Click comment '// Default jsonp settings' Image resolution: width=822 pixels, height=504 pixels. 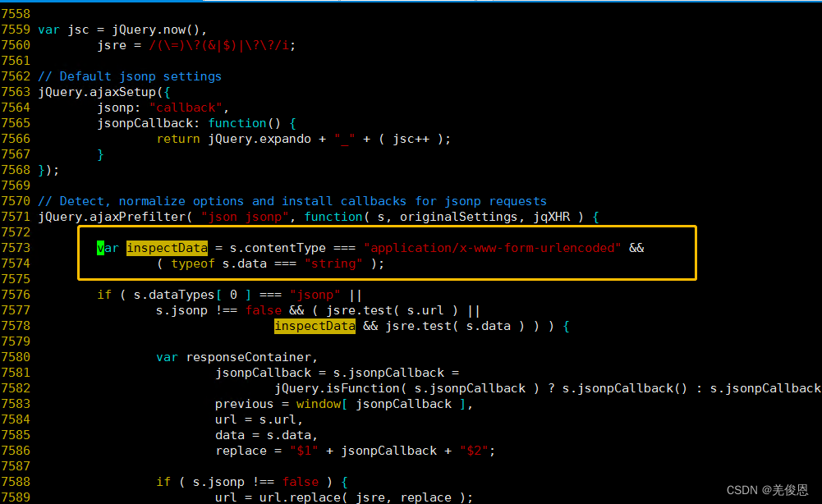[130, 76]
